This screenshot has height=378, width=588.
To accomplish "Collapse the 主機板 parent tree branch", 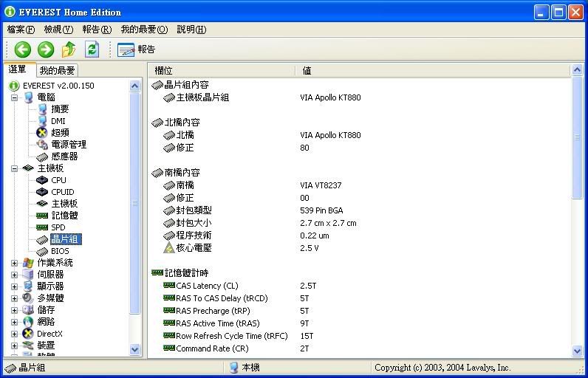I will tap(14, 168).
